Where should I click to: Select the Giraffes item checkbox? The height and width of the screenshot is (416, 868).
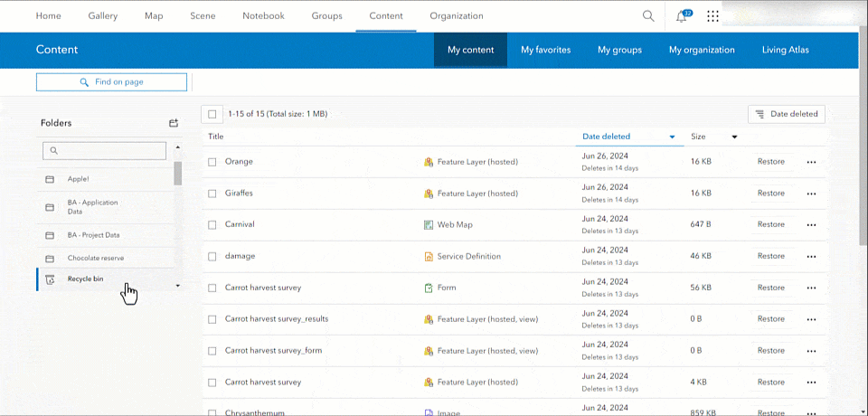point(212,194)
